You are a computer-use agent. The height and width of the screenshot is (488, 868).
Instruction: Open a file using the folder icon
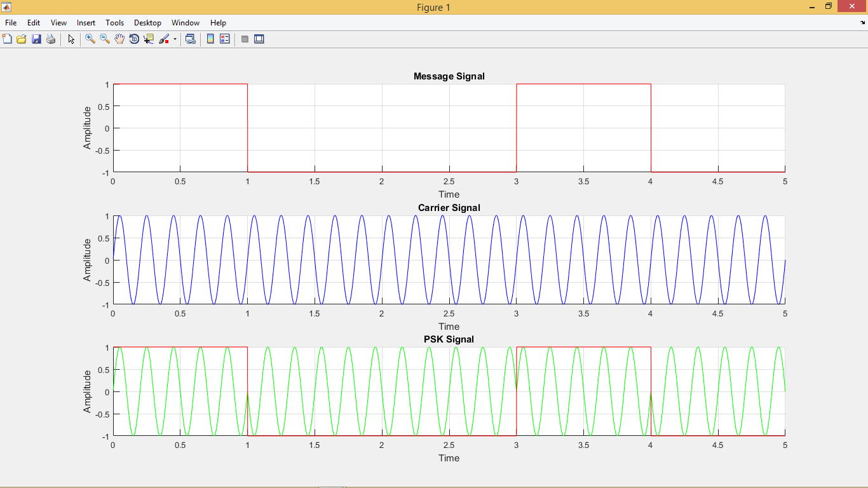[x=22, y=39]
